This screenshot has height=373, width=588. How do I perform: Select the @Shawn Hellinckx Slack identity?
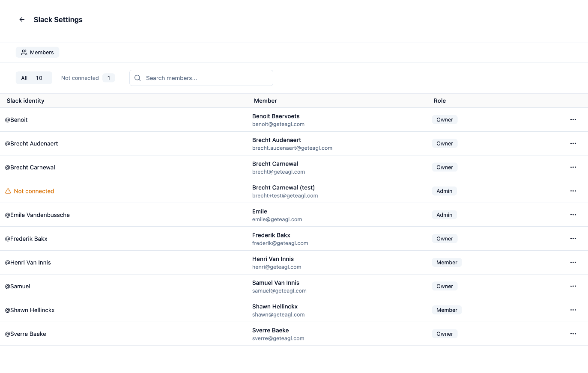point(30,310)
